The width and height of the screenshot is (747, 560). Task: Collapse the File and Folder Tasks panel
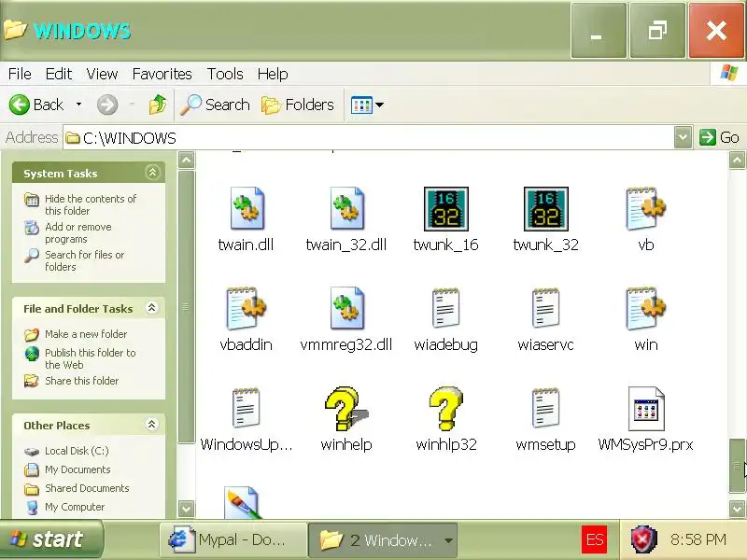[151, 308]
